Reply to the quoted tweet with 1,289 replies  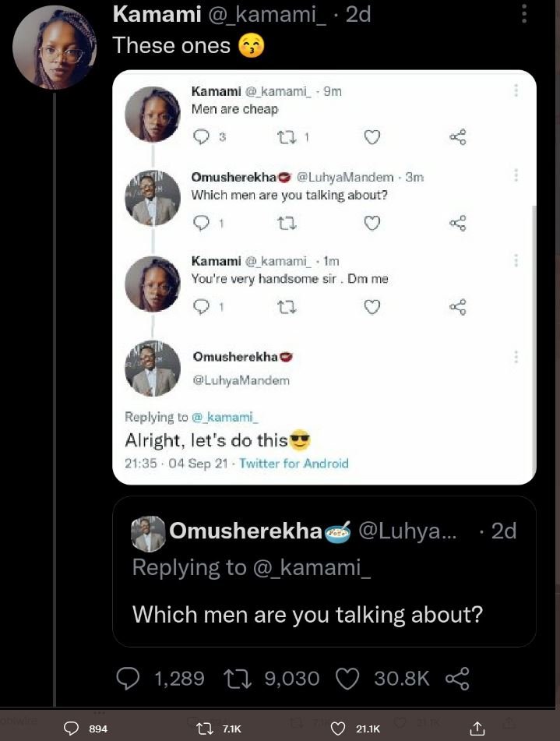tap(128, 679)
